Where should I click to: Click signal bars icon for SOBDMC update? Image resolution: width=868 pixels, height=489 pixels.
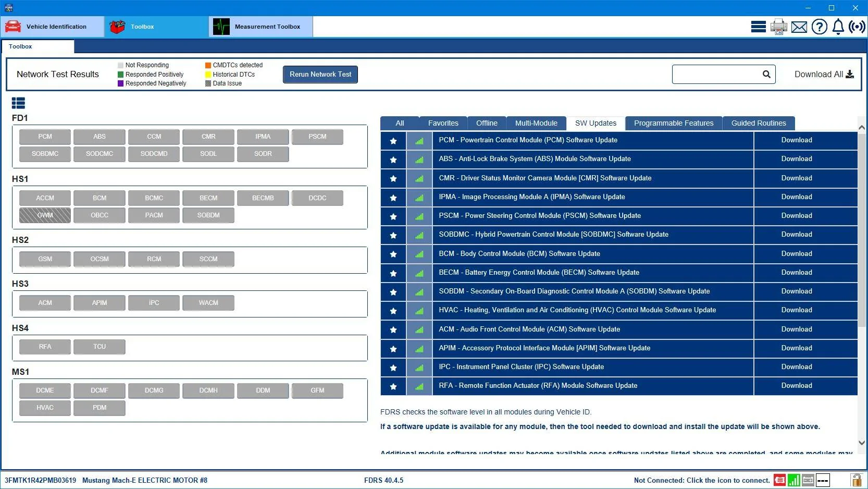419,235
